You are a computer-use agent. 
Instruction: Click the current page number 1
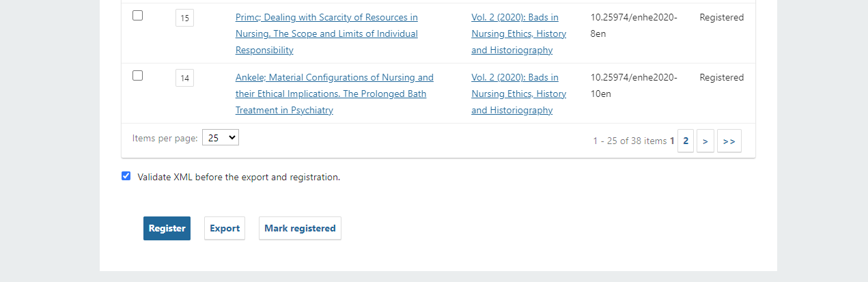672,141
